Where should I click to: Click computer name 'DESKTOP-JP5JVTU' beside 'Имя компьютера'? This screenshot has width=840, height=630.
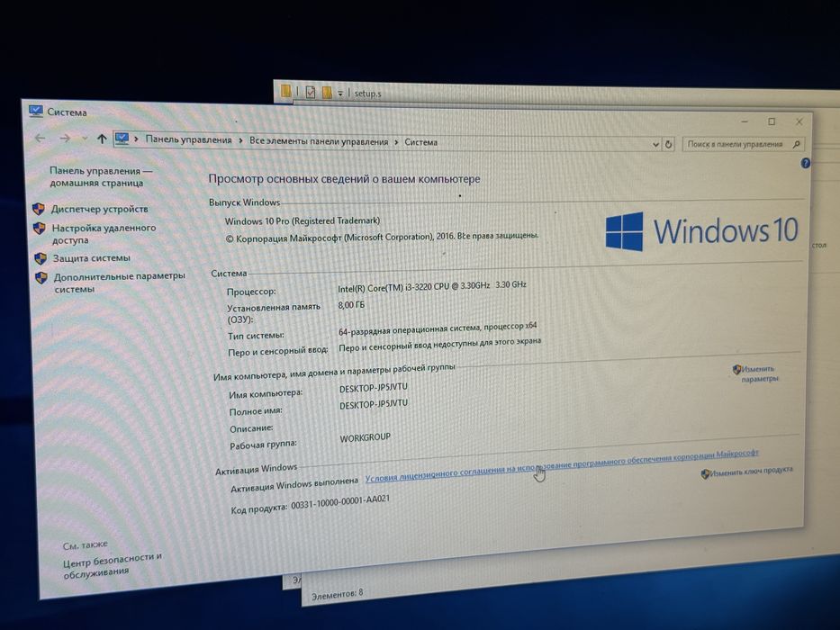374,387
